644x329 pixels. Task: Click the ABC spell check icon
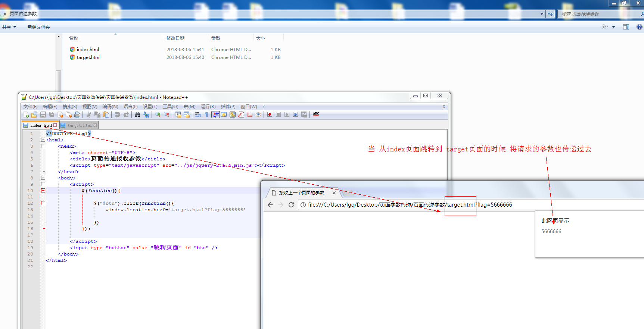(x=316, y=115)
